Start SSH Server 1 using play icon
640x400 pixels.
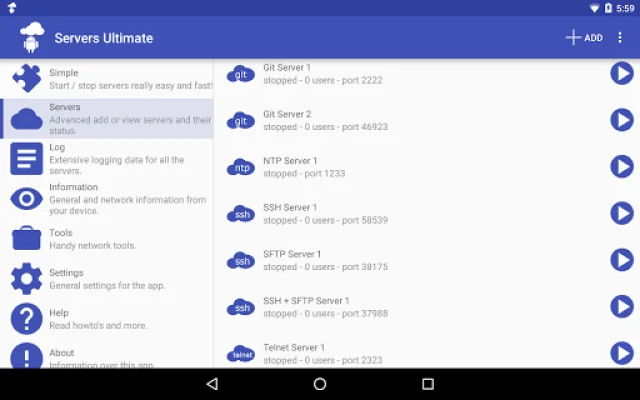(622, 213)
